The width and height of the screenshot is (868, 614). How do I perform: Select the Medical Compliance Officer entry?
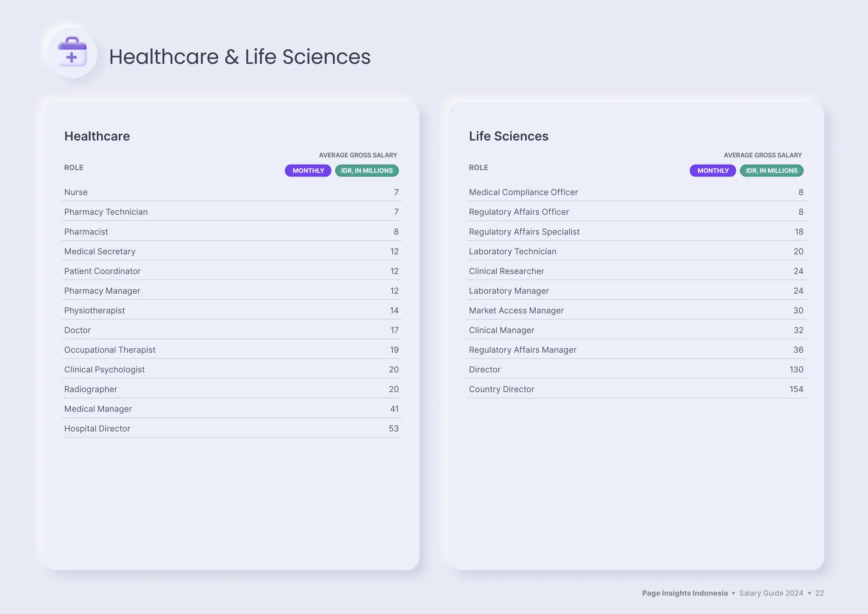(523, 192)
